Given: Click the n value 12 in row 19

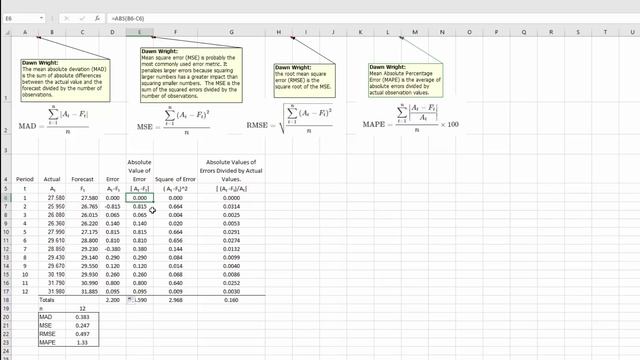Looking at the screenshot, I should pos(82,309).
